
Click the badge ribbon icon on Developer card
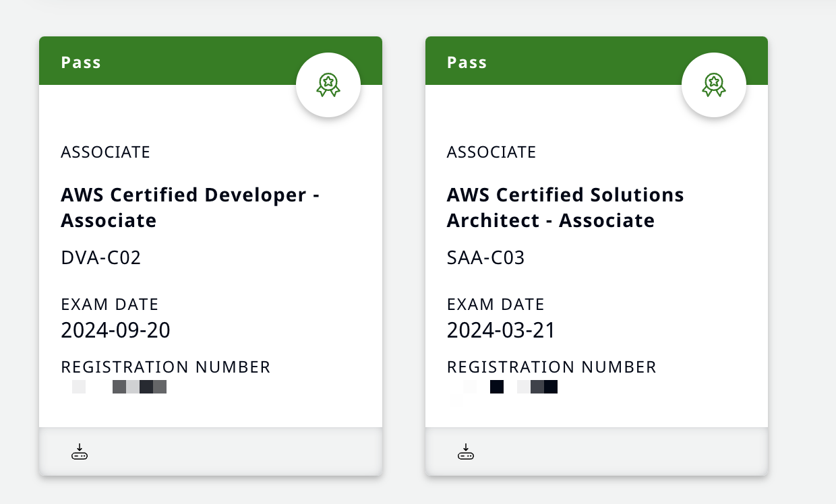point(328,85)
